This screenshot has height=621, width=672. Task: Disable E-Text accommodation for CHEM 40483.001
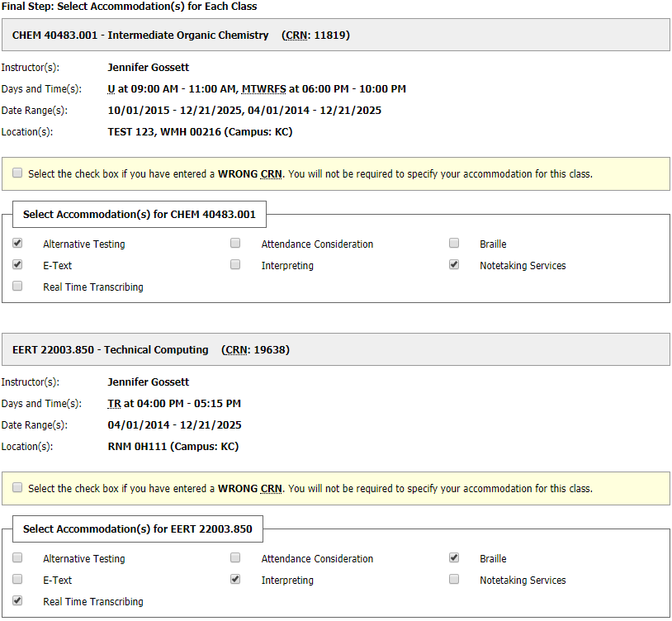[17, 264]
